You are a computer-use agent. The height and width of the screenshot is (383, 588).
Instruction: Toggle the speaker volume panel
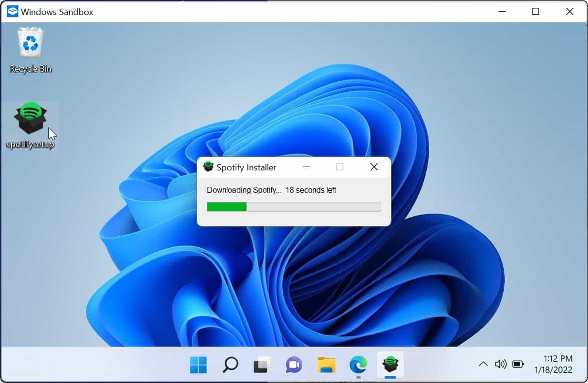pos(501,365)
